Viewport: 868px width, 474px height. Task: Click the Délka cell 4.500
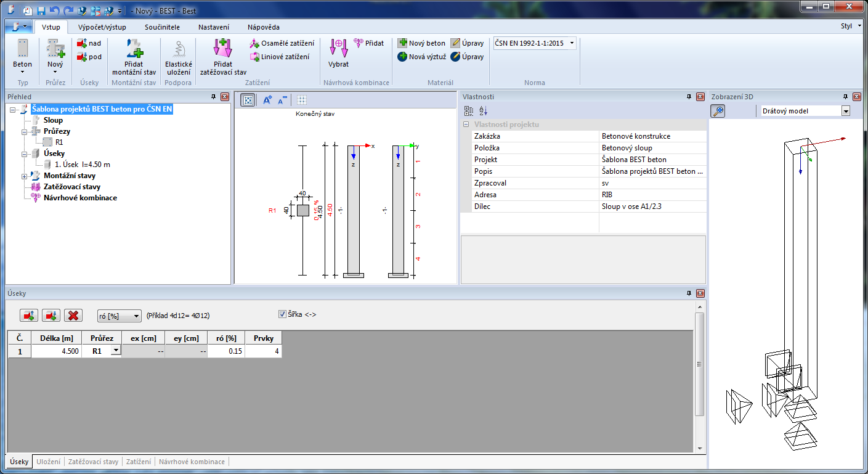coord(55,351)
